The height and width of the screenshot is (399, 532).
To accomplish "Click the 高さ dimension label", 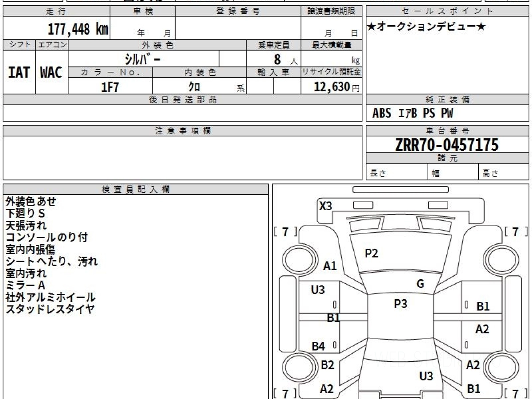I will 491,174.
